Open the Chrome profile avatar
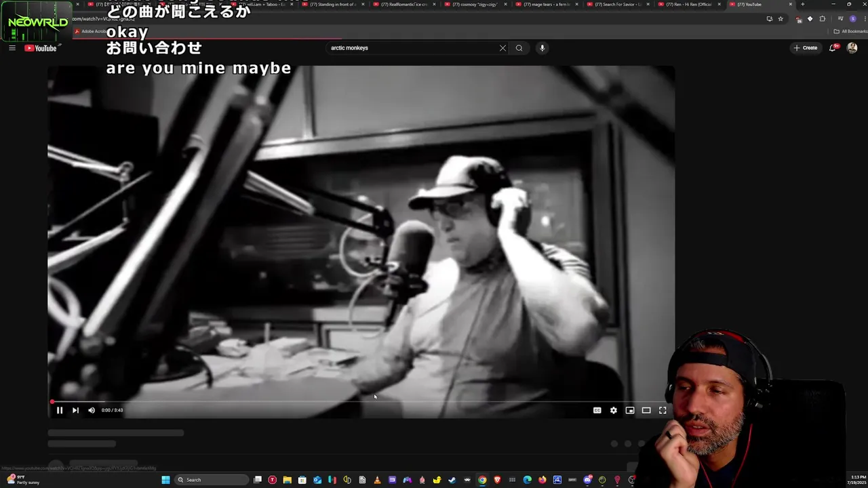The height and width of the screenshot is (488, 868). (x=852, y=19)
